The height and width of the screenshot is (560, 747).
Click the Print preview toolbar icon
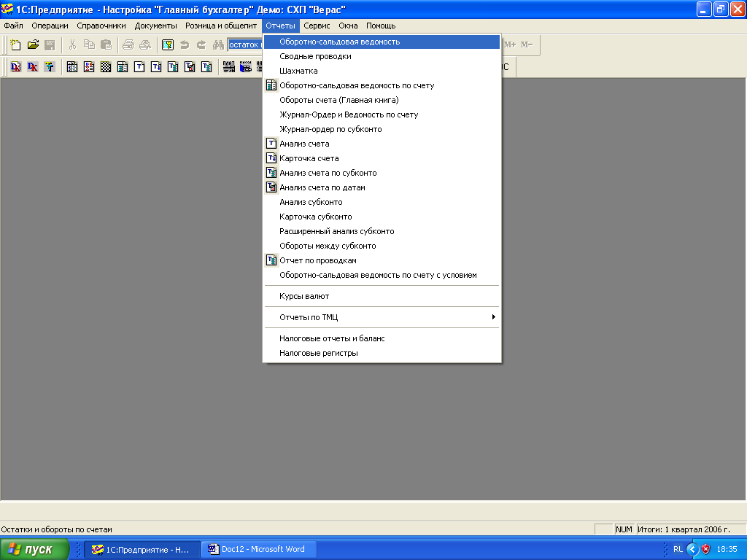(x=145, y=44)
